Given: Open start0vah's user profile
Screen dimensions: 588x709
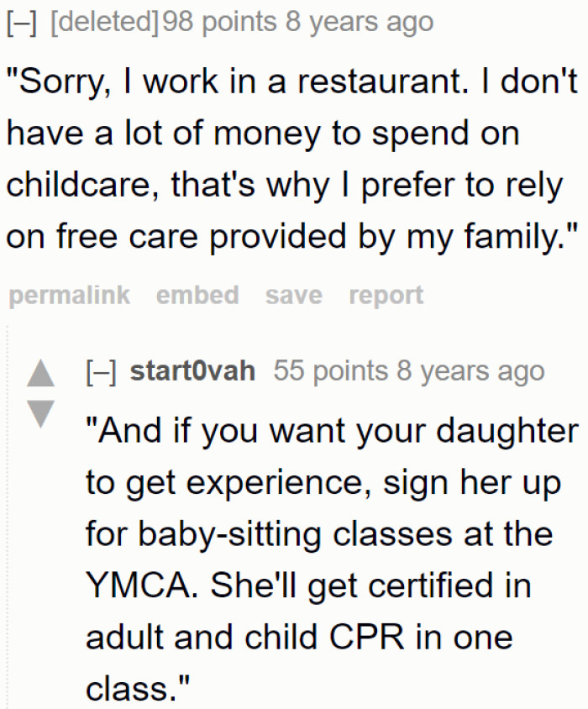Looking at the screenshot, I should pyautogui.click(x=193, y=370).
